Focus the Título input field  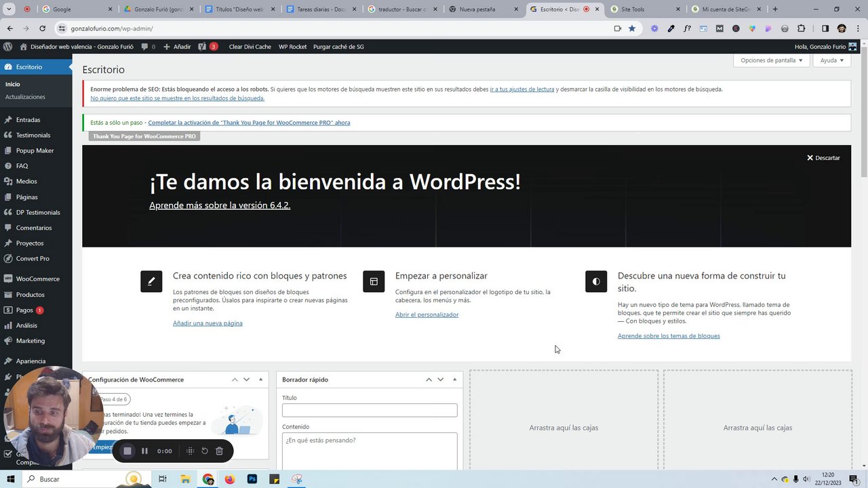pyautogui.click(x=370, y=410)
